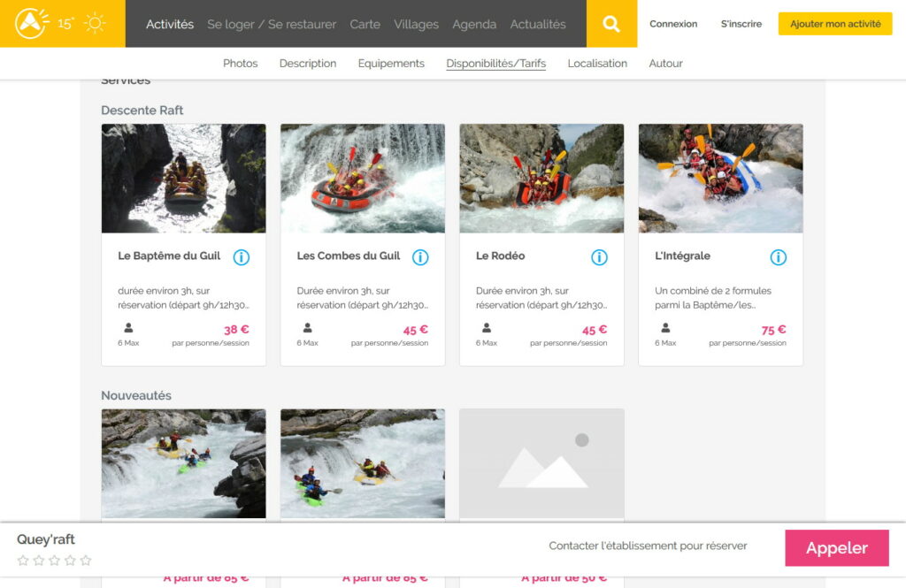Viewport: 906px width, 588px height.
Task: Click the 38 € price
Action: pos(236,330)
